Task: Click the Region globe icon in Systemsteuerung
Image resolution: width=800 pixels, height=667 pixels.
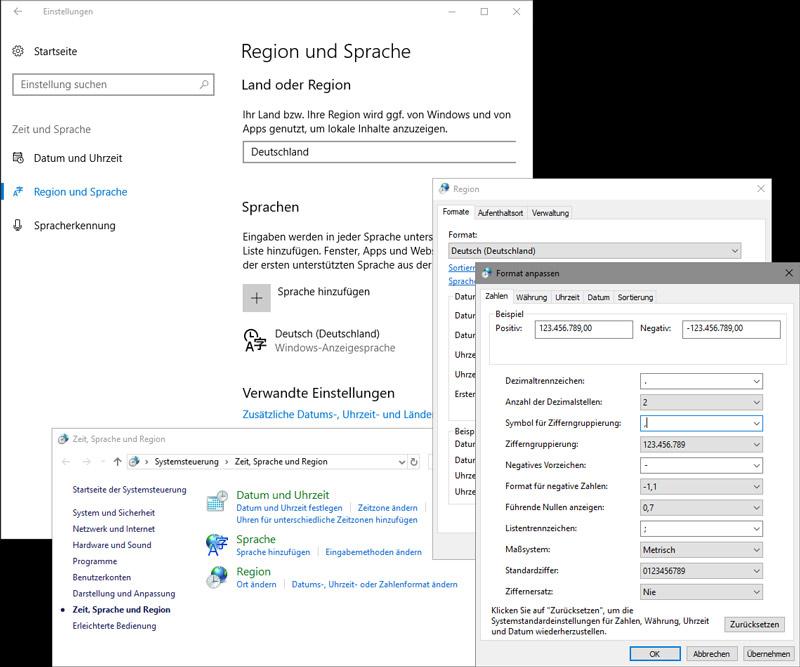Action: [217, 577]
